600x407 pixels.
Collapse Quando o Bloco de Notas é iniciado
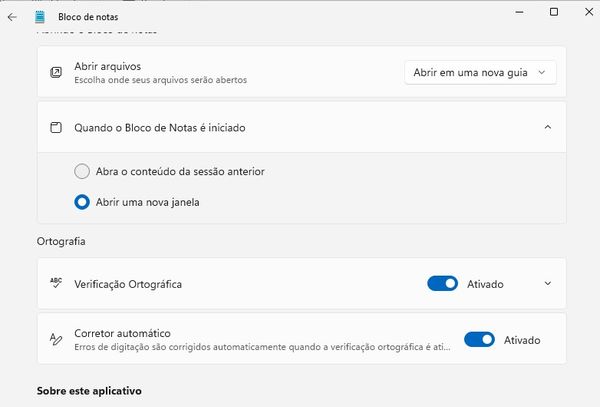coord(548,127)
